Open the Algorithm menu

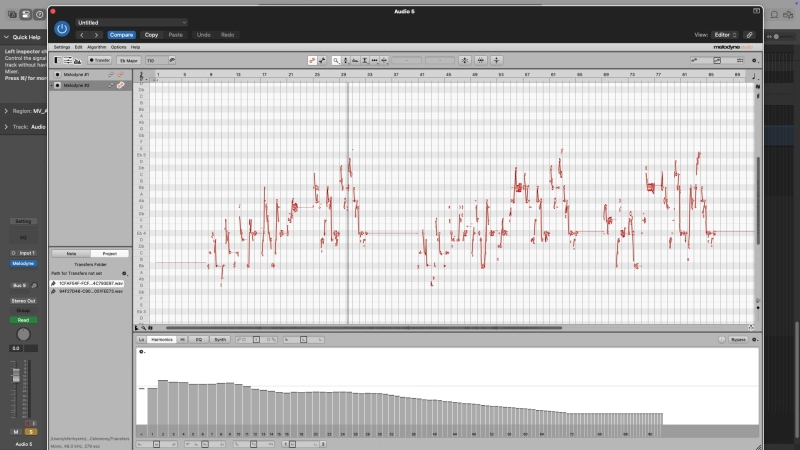coord(97,47)
